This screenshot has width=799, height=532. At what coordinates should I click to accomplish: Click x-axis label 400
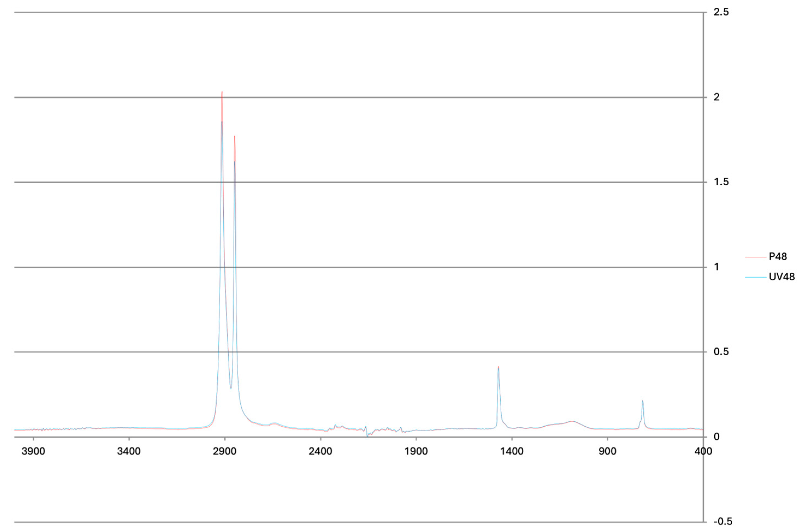coord(703,451)
